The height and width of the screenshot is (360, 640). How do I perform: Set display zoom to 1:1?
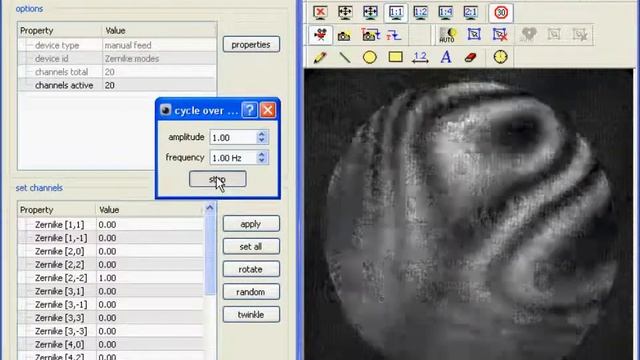point(396,13)
